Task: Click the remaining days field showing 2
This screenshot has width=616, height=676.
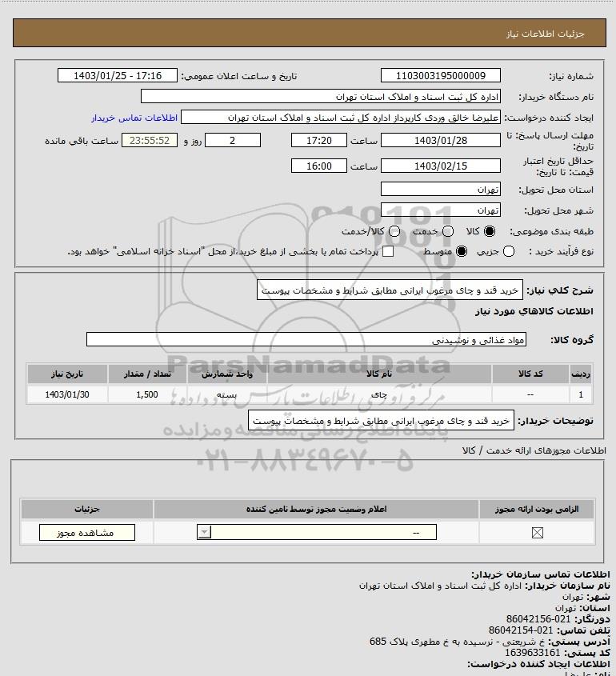Action: pyautogui.click(x=233, y=140)
